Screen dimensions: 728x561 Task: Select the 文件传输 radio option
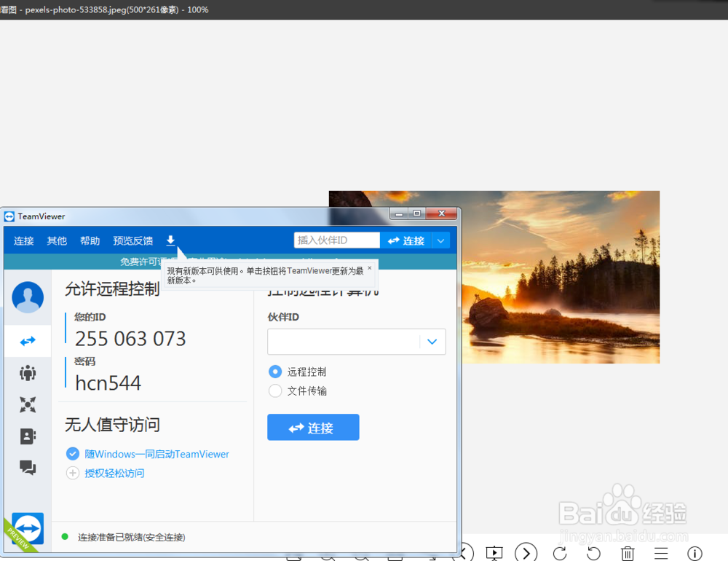click(275, 391)
